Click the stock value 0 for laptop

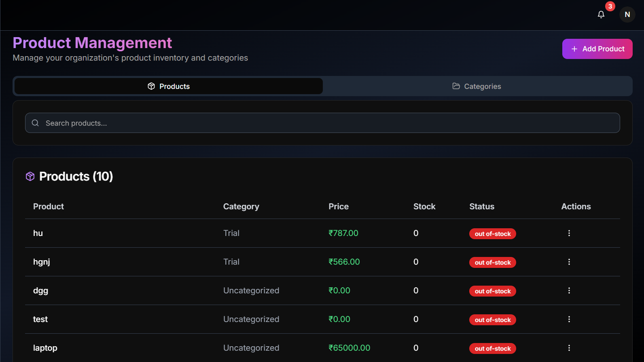tap(416, 348)
